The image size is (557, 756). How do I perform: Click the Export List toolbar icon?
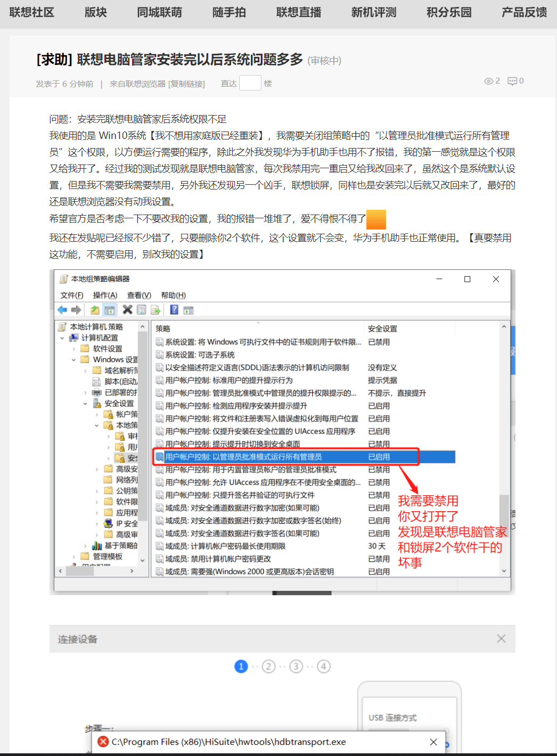pyautogui.click(x=155, y=310)
